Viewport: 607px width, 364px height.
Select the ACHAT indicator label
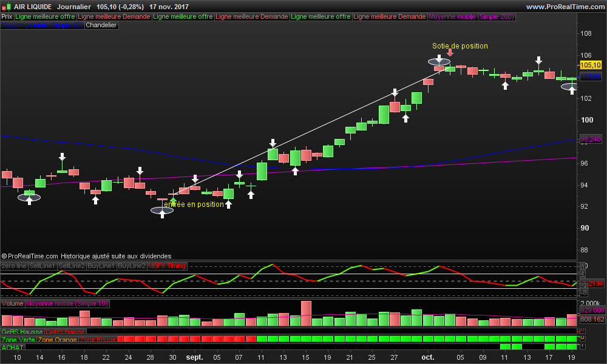click(x=12, y=348)
